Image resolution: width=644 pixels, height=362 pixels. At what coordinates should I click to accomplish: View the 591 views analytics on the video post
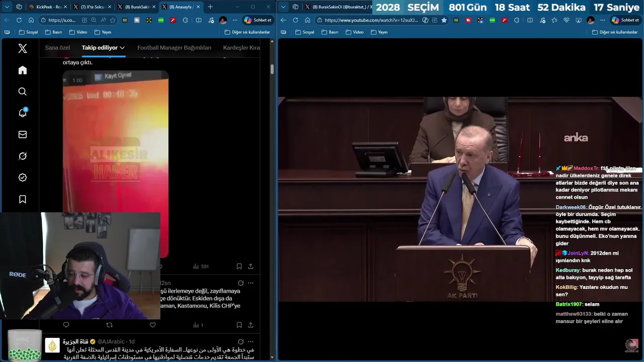tap(201, 266)
